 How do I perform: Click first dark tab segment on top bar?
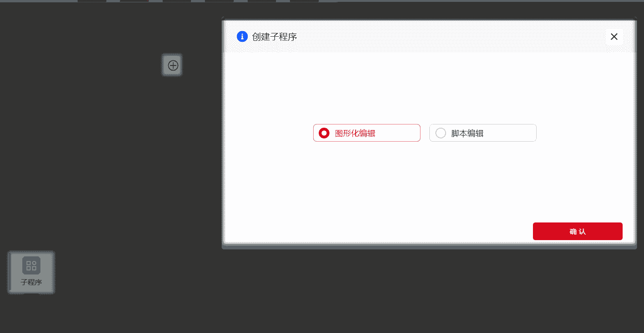[x=92, y=1]
